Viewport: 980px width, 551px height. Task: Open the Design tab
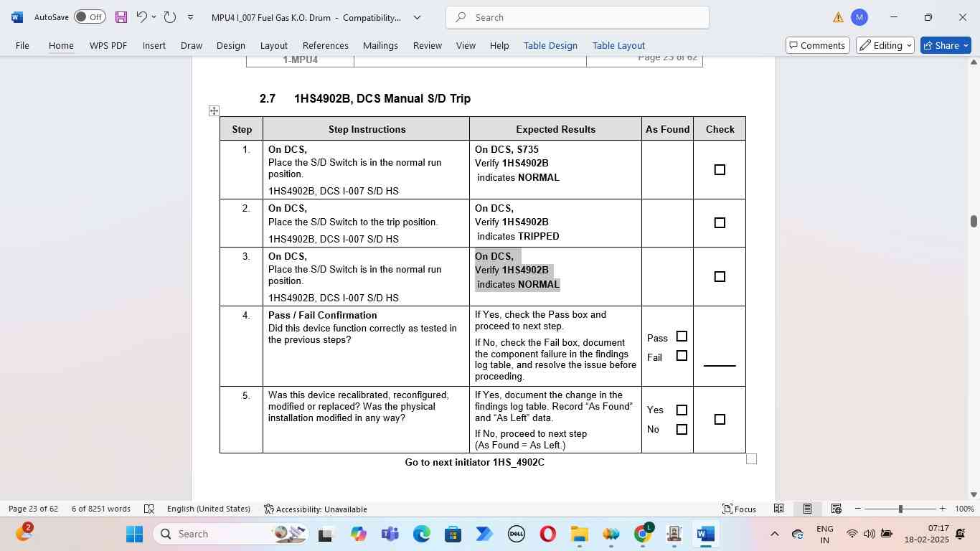[231, 45]
